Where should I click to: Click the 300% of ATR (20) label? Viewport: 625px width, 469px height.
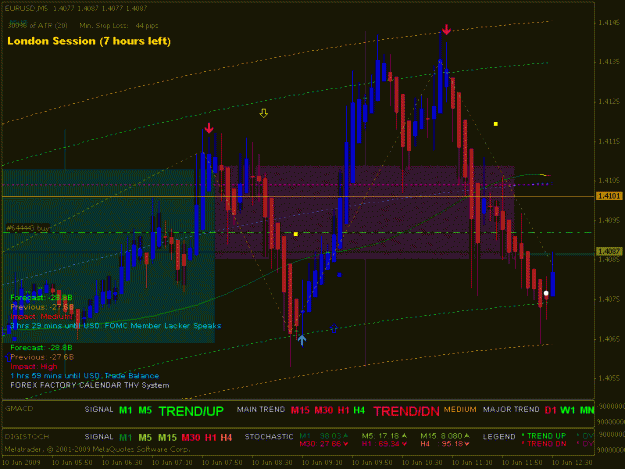[x=37, y=26]
